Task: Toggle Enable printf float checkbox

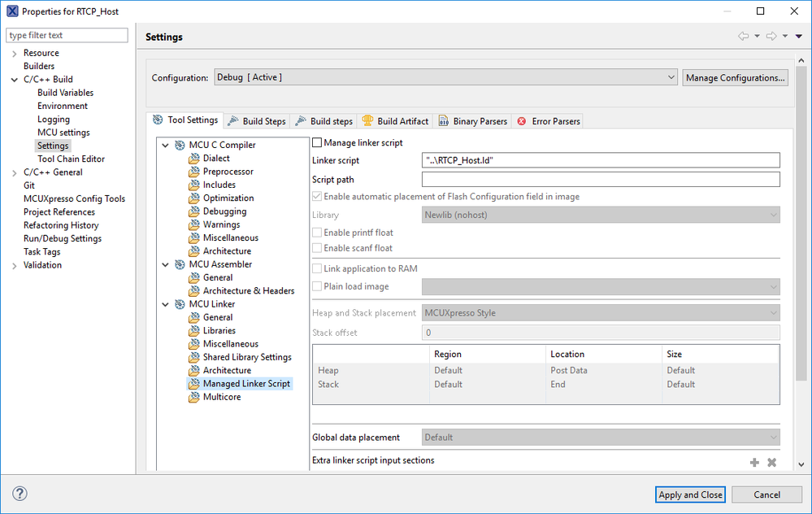Action: pyautogui.click(x=317, y=233)
